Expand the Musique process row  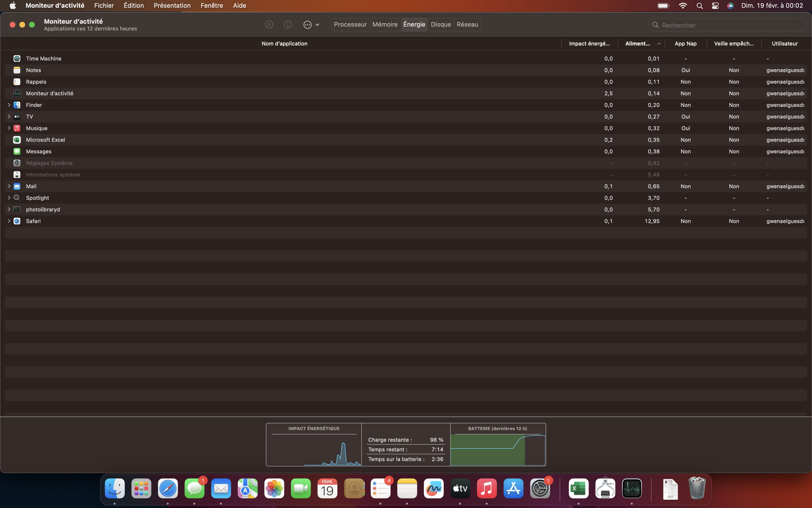[9, 128]
